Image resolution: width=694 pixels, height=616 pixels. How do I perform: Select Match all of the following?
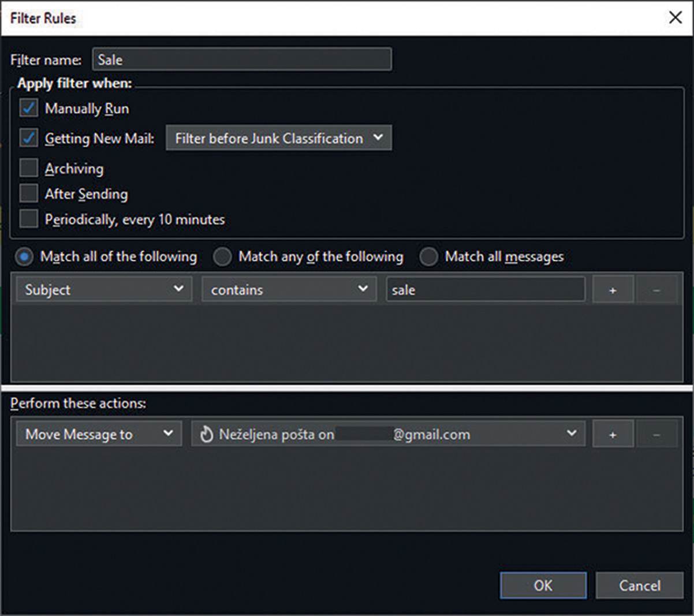pos(24,256)
